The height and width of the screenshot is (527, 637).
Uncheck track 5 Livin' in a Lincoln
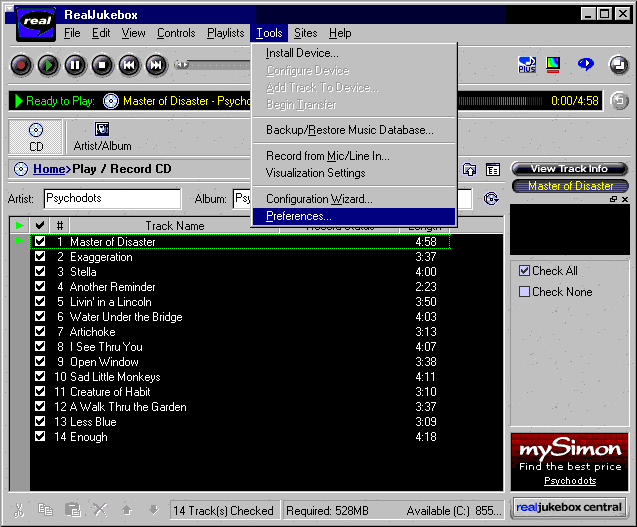coord(40,301)
